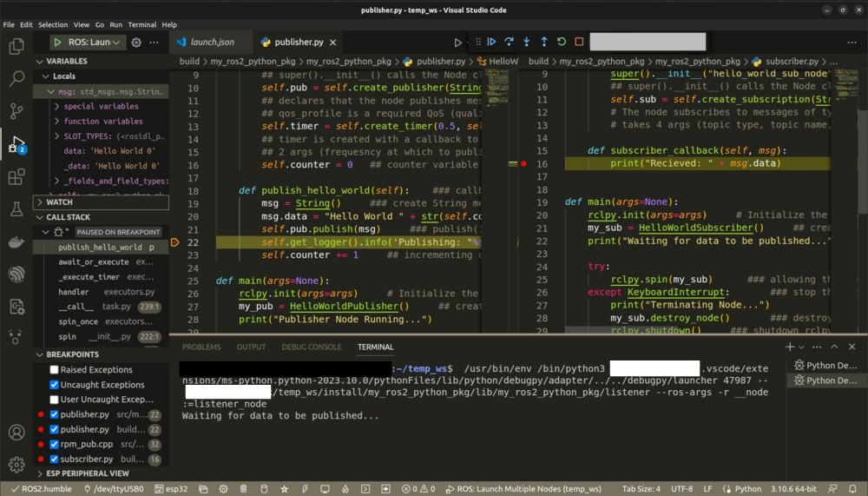Close the terminal panel
Screen dimensions: 868x496
click(x=852, y=347)
